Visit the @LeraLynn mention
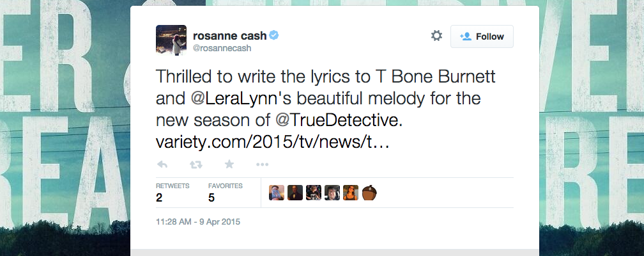Image resolution: width=644 pixels, height=256 pixels. coord(232,100)
